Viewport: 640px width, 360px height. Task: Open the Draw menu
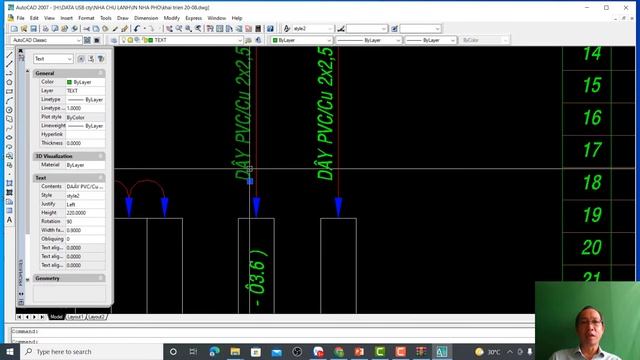(x=122, y=18)
